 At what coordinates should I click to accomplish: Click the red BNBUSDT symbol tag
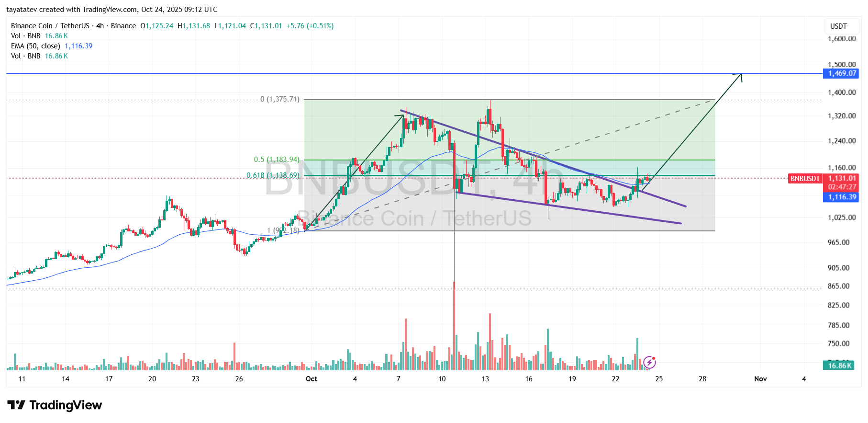point(805,179)
